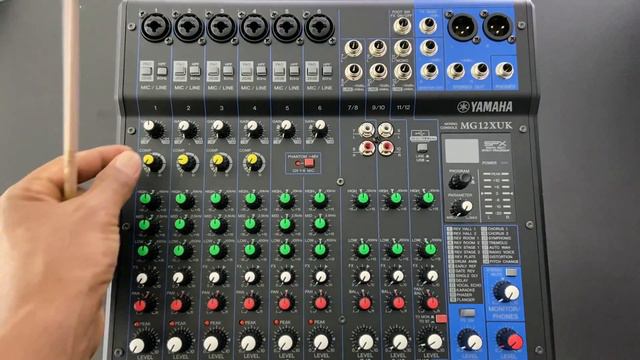Click the lower 9/10 line input jack
This screenshot has height=360, width=640.
pos(378,72)
